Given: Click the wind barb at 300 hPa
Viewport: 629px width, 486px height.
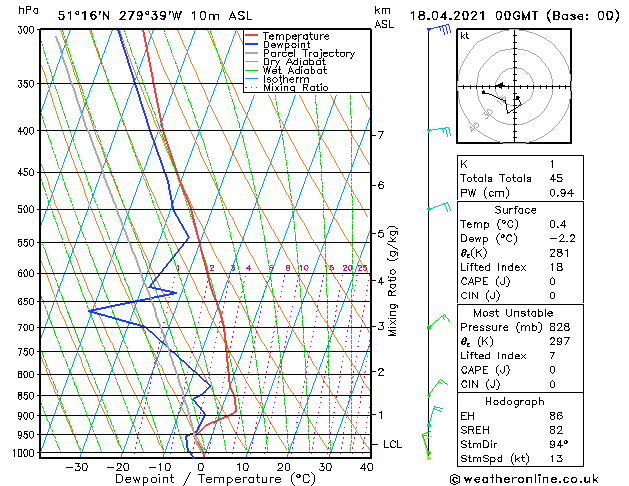Looking at the screenshot, I should click(440, 29).
